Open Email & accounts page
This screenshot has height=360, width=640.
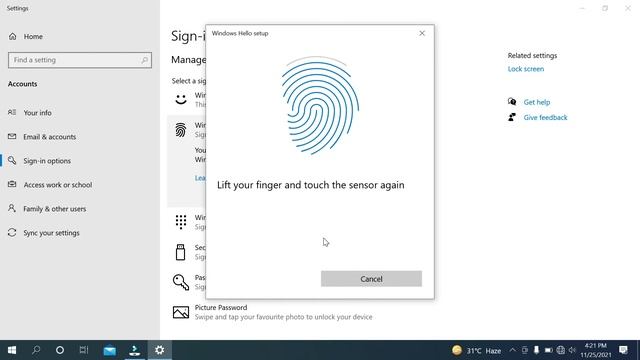[49, 137]
